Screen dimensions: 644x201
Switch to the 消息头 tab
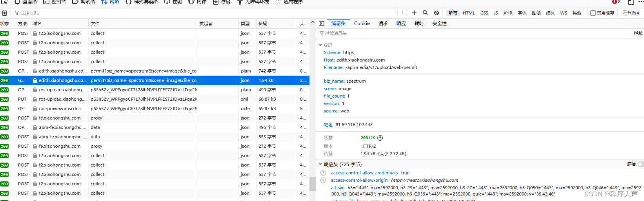tap(338, 24)
